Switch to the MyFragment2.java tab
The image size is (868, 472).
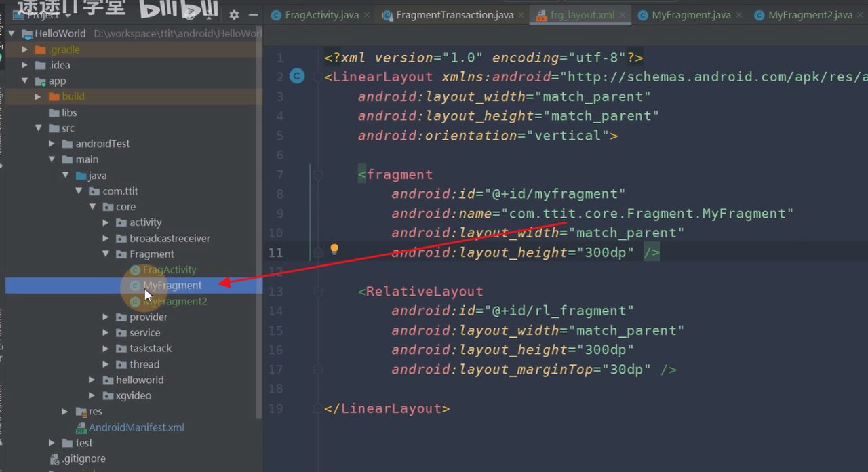coord(810,15)
